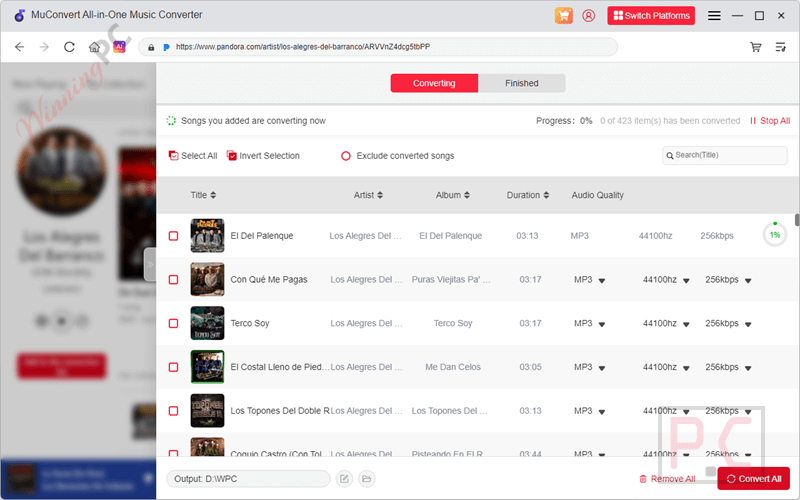The width and height of the screenshot is (800, 500).
Task: Click Terco Soy album thumbnail
Action: [207, 323]
